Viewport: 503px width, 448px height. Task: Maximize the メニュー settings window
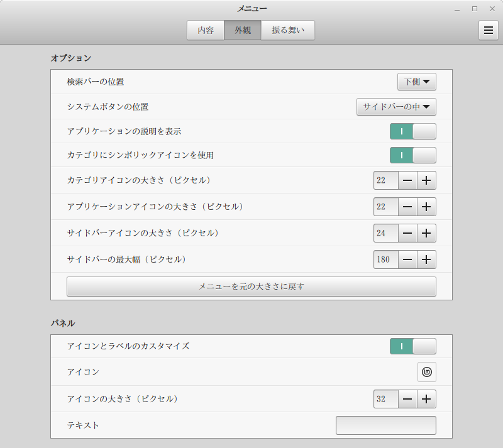click(475, 9)
